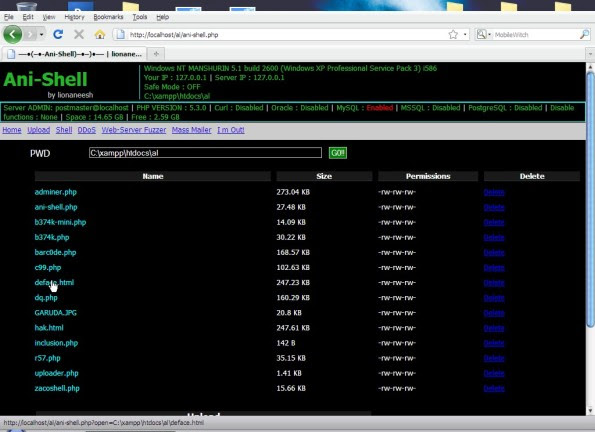
Task: Click Delete link for adminer.php
Action: pos(494,192)
